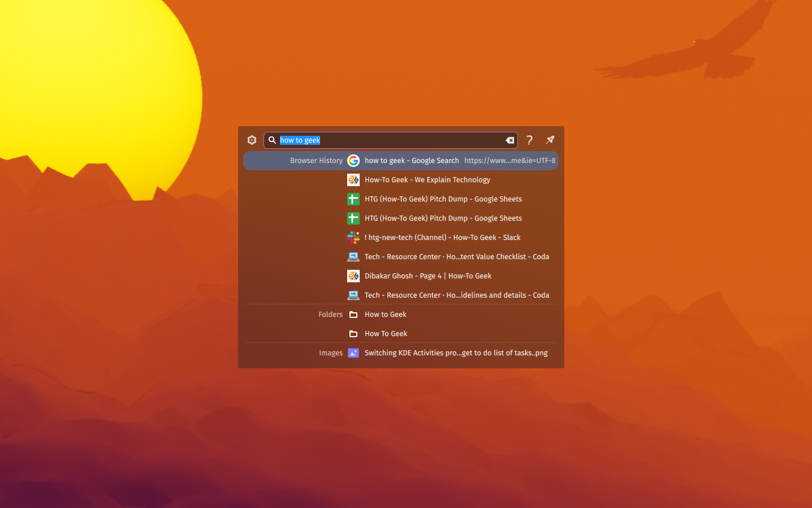812x508 pixels.
Task: Open the capitalized "How To Geek" folder result
Action: (x=401, y=334)
